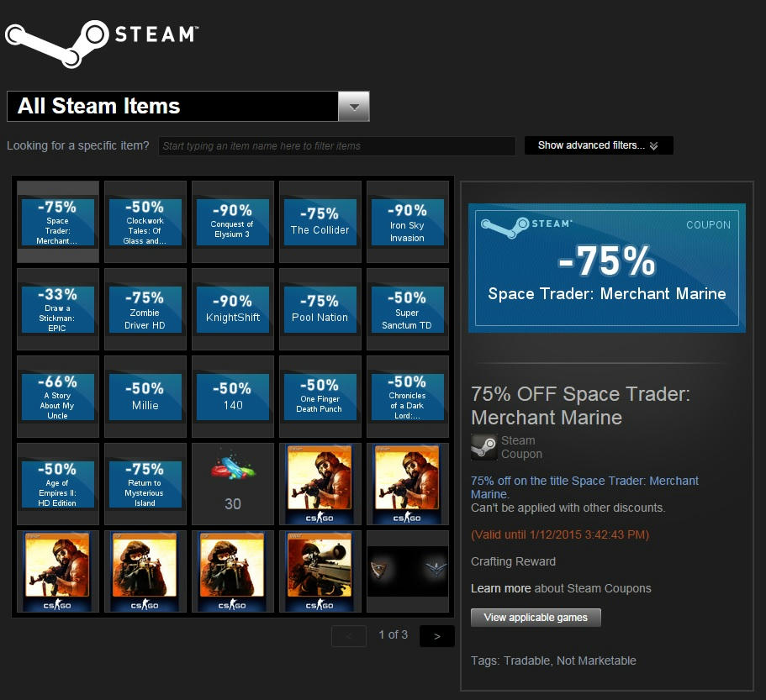Click the previous inventory page button

349,636
